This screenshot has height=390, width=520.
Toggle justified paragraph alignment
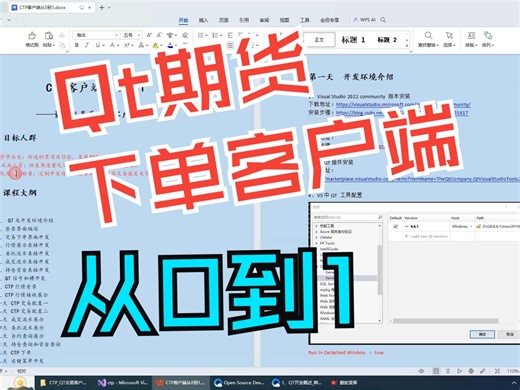(230, 45)
